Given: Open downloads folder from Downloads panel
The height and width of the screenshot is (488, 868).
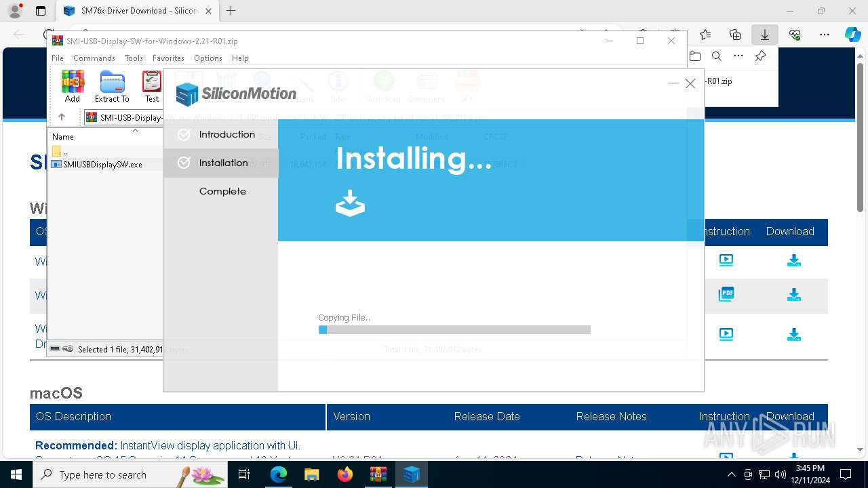Looking at the screenshot, I should click(695, 56).
